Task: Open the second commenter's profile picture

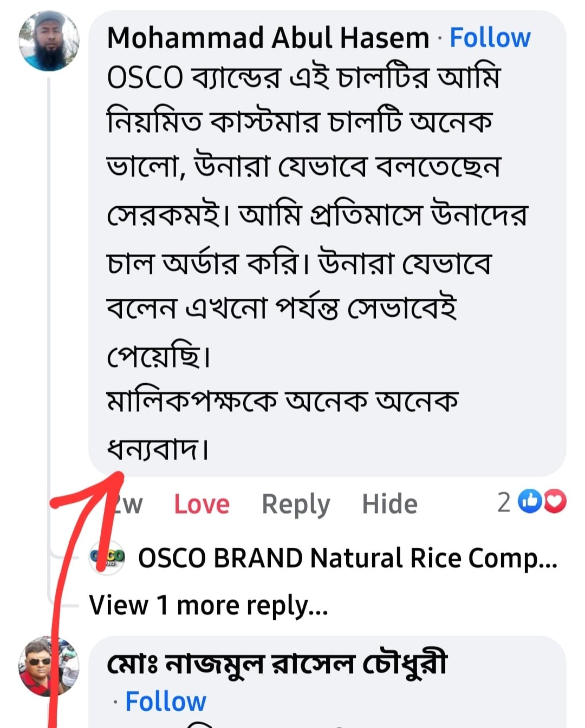Action: [x=48, y=666]
